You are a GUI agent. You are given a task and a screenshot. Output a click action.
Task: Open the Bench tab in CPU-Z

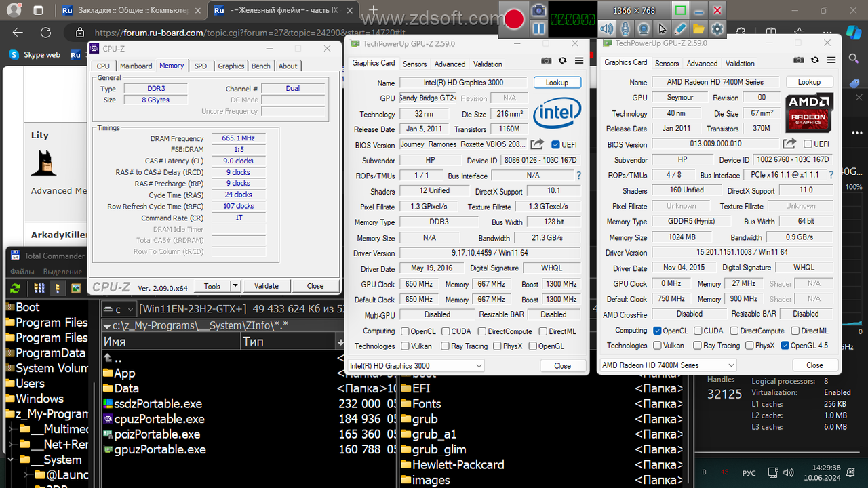260,66
